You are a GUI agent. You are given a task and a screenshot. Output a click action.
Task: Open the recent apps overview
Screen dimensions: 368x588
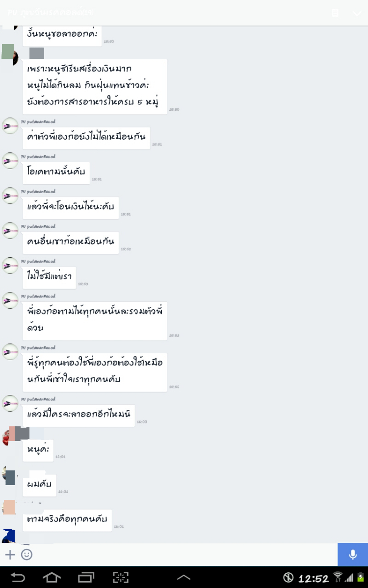click(x=86, y=577)
